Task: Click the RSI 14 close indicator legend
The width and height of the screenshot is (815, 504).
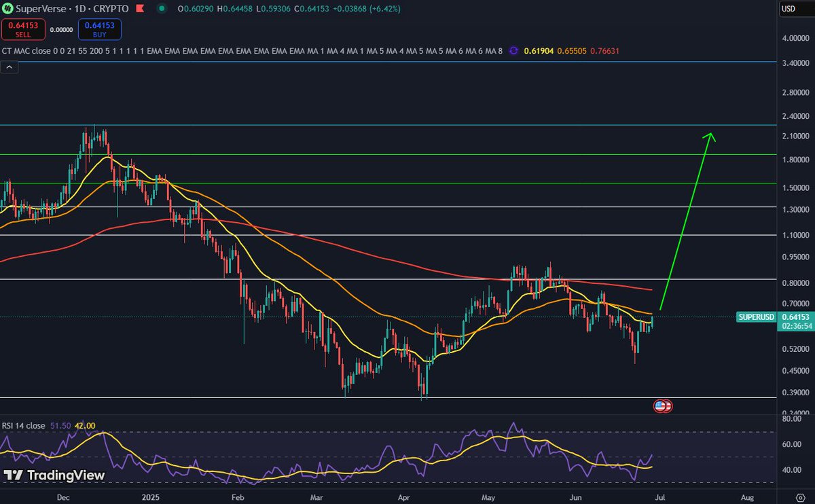Action: click(x=24, y=425)
